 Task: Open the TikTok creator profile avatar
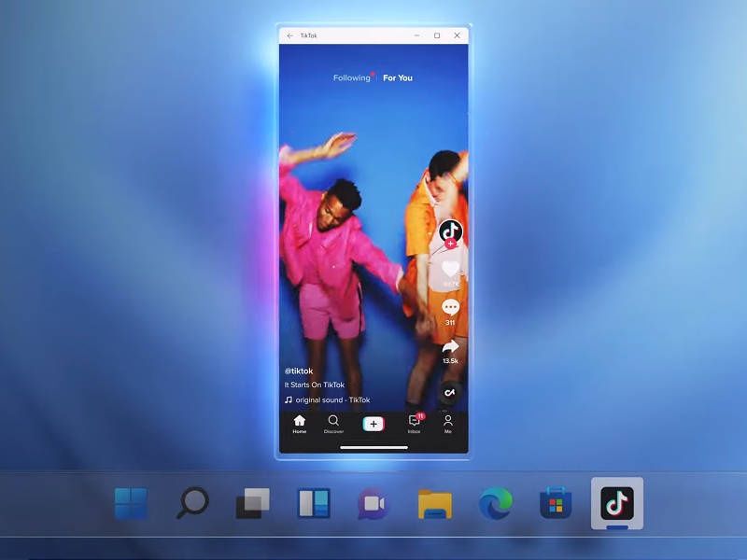point(450,231)
